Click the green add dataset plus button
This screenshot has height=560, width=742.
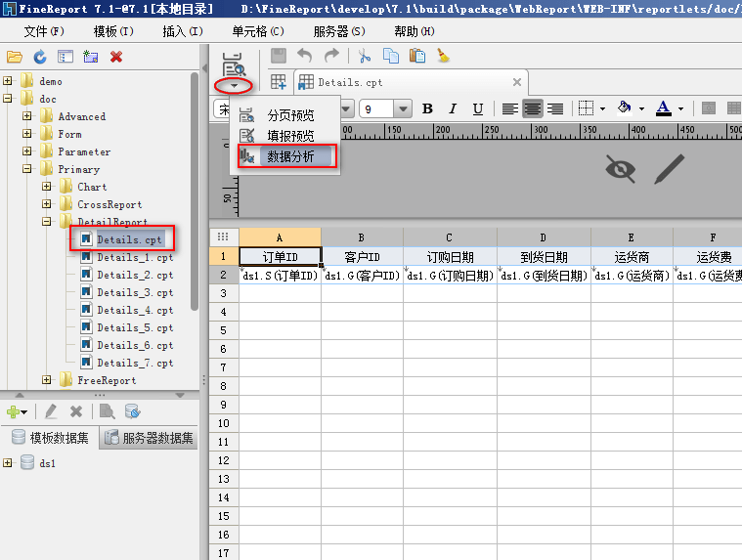pos(17,412)
